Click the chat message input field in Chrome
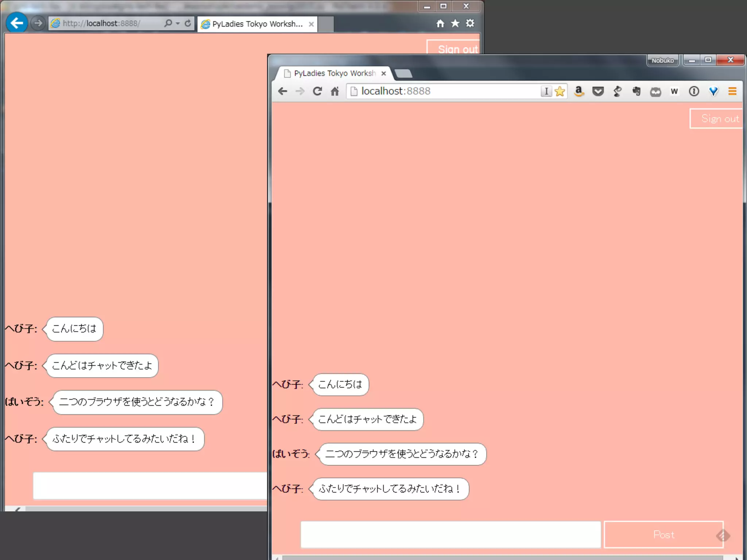 [x=450, y=534]
